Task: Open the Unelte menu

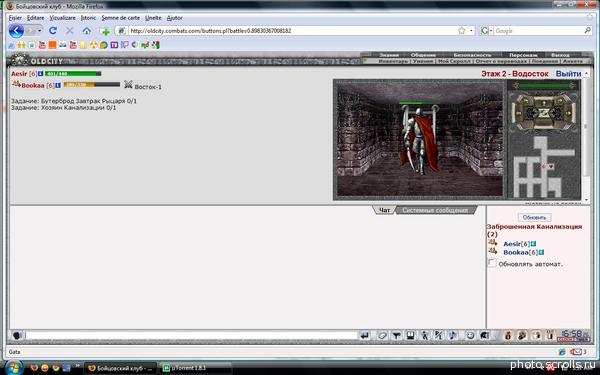Action: 153,18
